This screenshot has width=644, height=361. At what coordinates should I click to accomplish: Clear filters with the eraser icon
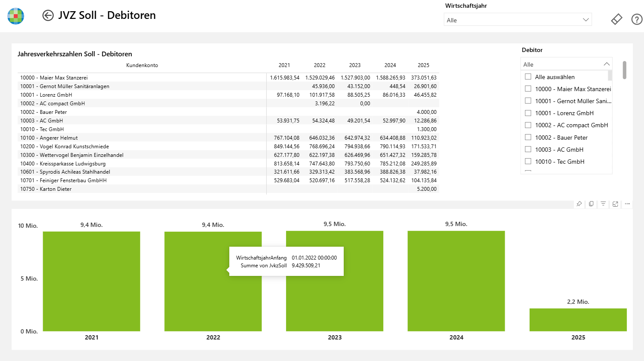click(616, 19)
